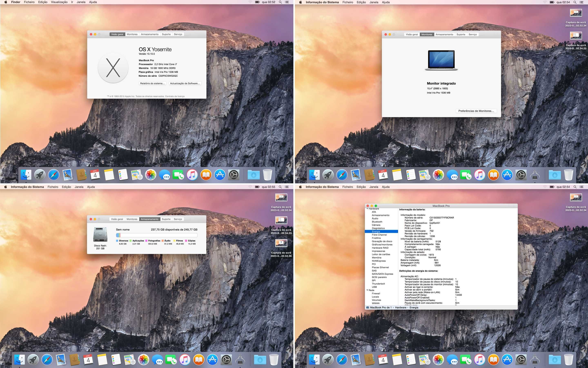
Task: Select Bluetooth in the hardware sidebar
Action: (x=377, y=222)
